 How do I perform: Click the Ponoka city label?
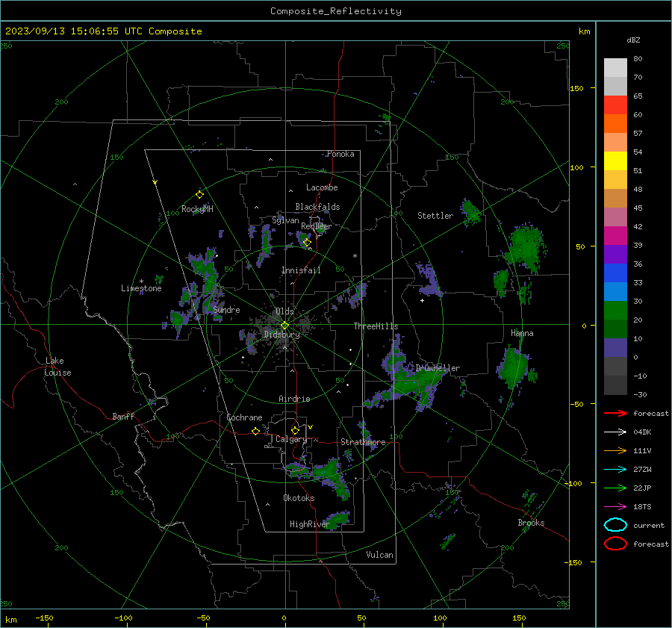pyautogui.click(x=340, y=154)
